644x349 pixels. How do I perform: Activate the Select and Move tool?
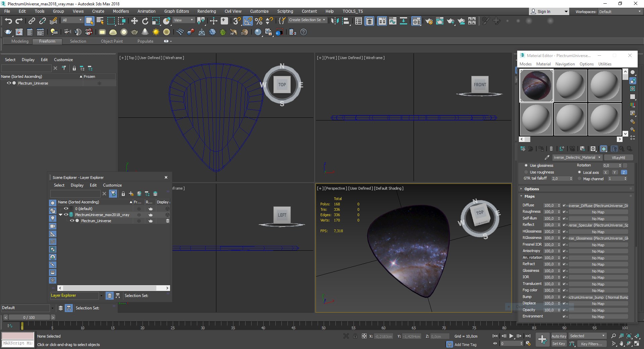pos(135,21)
